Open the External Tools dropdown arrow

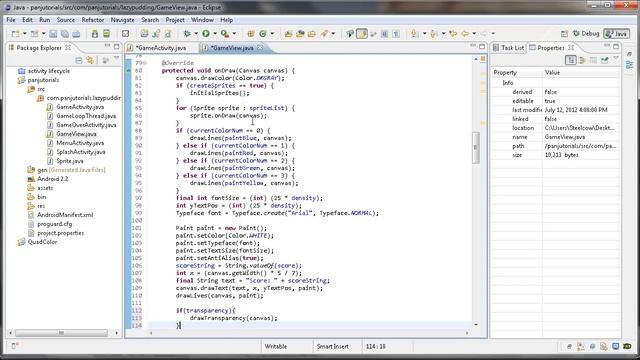pos(234,34)
